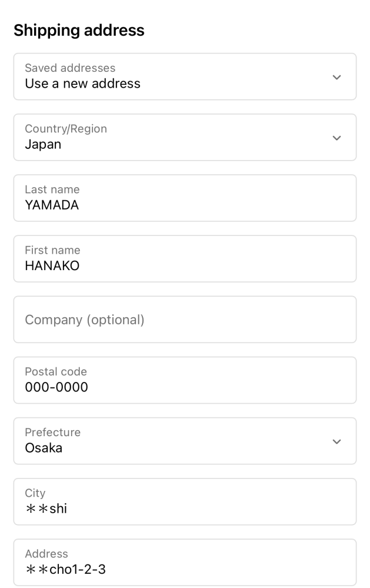Click the 'Country/Region' label text

(66, 129)
